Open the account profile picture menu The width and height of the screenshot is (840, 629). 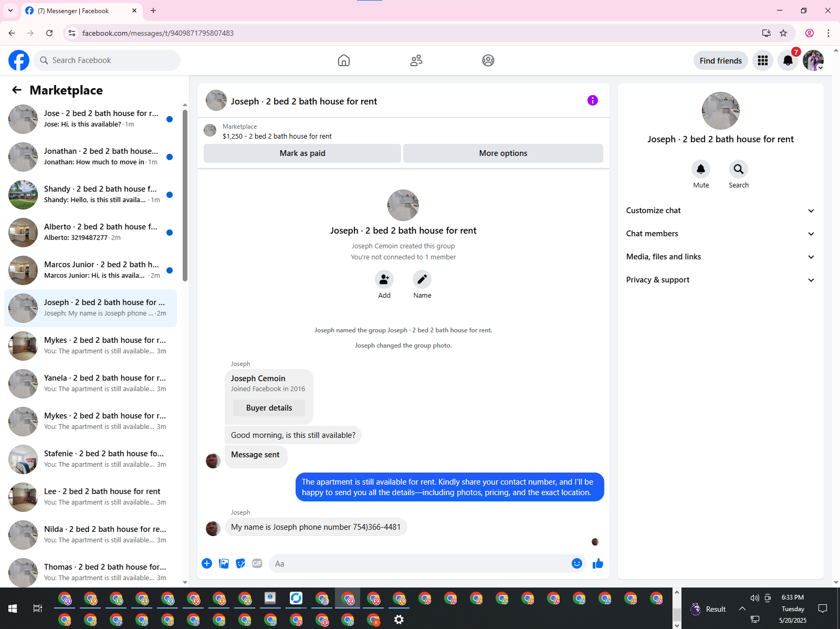pyautogui.click(x=813, y=60)
